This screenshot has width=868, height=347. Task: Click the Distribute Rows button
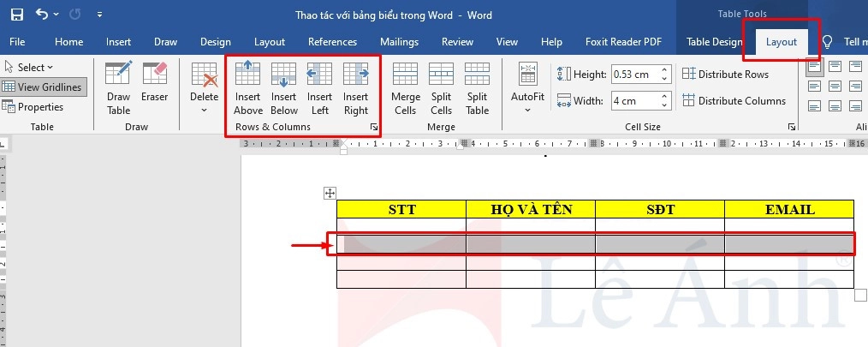[724, 75]
